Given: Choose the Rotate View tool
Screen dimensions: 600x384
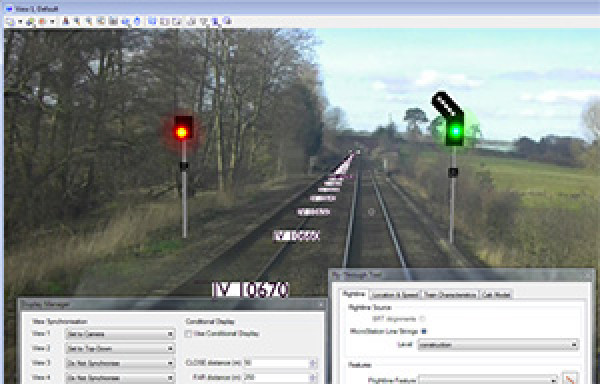Looking at the screenshot, I should [125, 21].
